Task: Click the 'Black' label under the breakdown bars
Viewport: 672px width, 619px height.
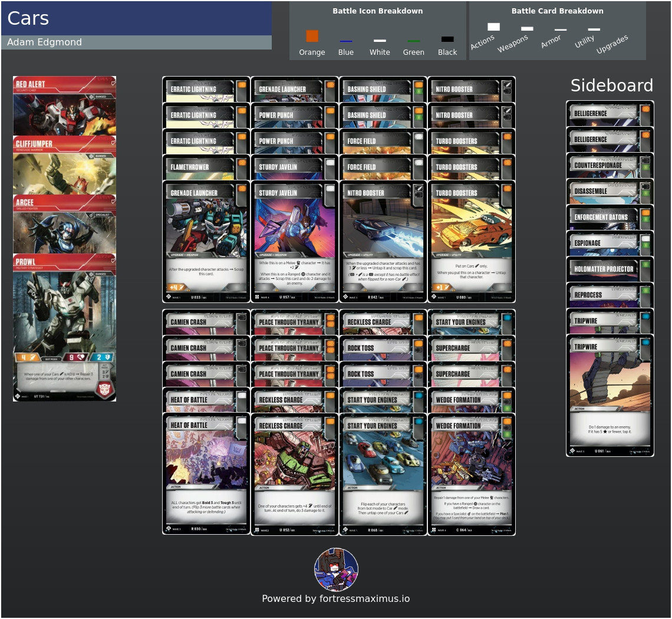Action: tap(447, 52)
